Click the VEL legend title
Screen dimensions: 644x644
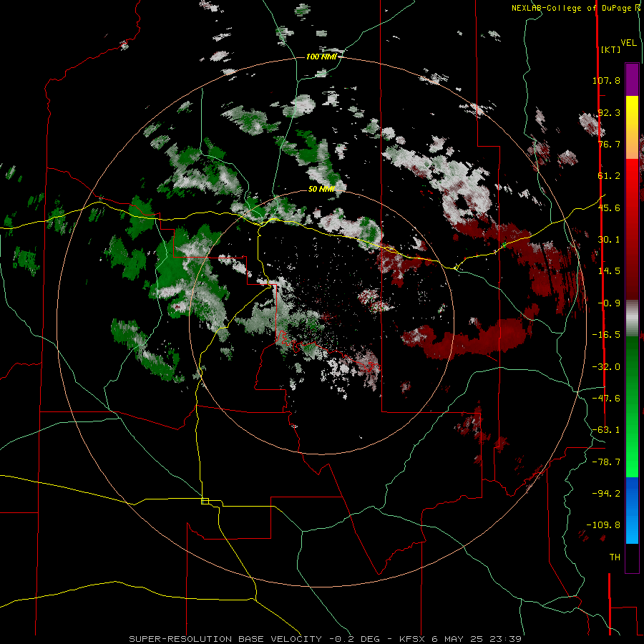(628, 43)
